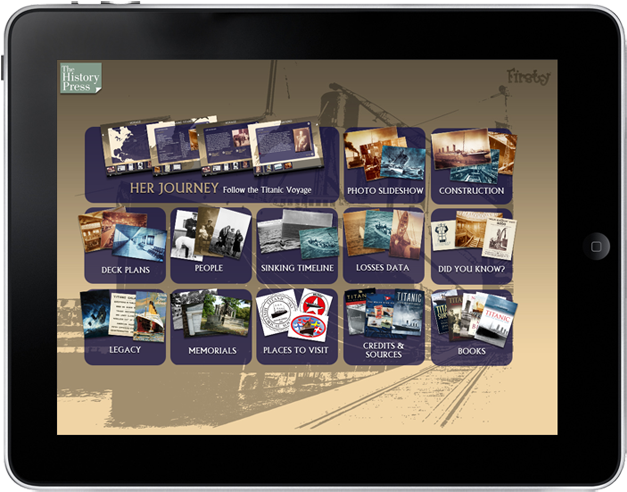Open the Photo Slideshow tile
This screenshot has height=492, width=627.
click(384, 166)
